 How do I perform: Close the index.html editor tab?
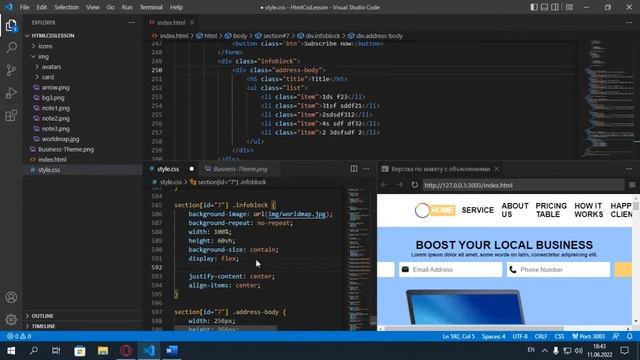coord(192,22)
